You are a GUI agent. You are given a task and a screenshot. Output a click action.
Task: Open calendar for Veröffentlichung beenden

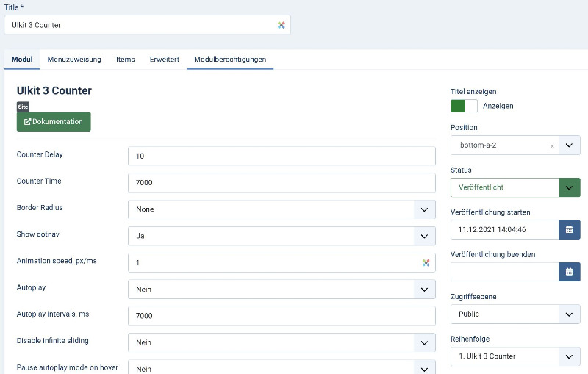pos(569,272)
